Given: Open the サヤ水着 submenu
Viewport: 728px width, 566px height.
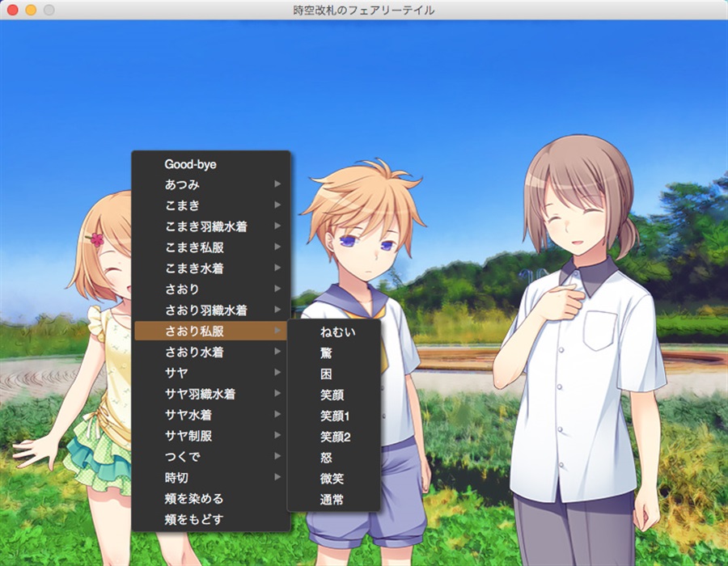Looking at the screenshot, I should tap(211, 415).
